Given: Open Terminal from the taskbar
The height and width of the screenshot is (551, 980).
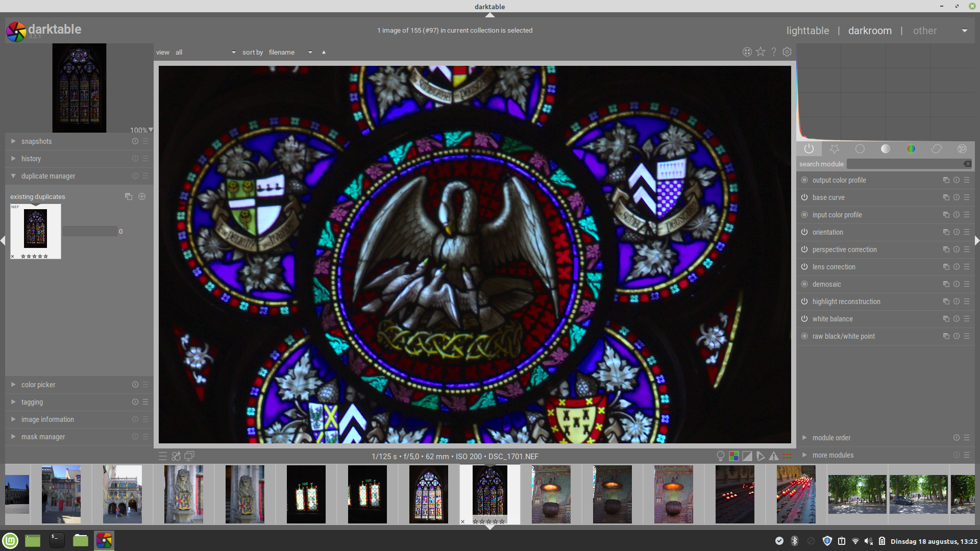Looking at the screenshot, I should point(57,540).
